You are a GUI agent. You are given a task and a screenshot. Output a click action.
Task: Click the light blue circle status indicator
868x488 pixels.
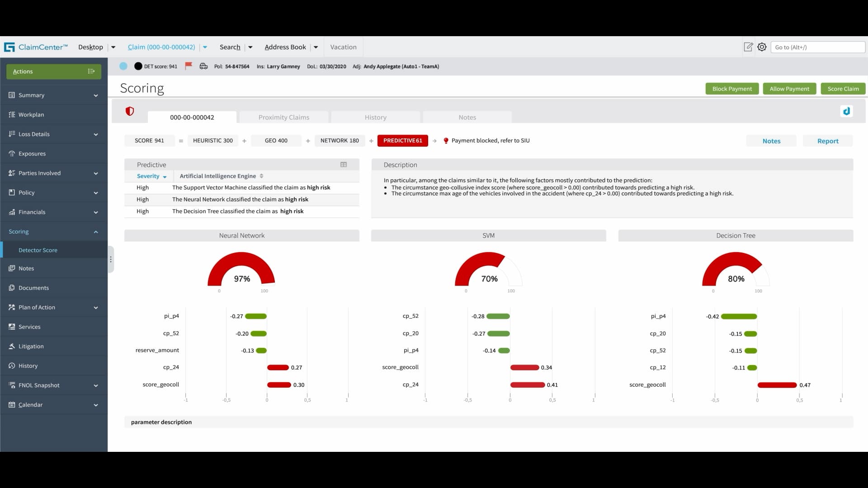coord(123,66)
